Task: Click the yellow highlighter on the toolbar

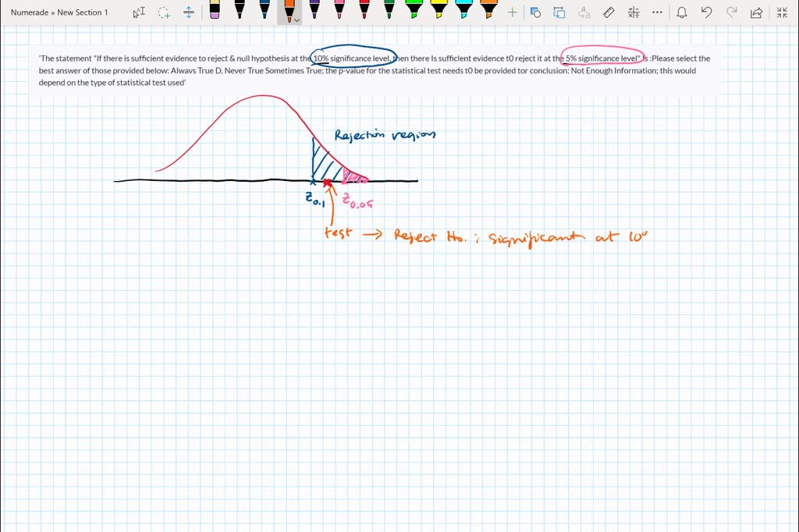Action: 440,10
